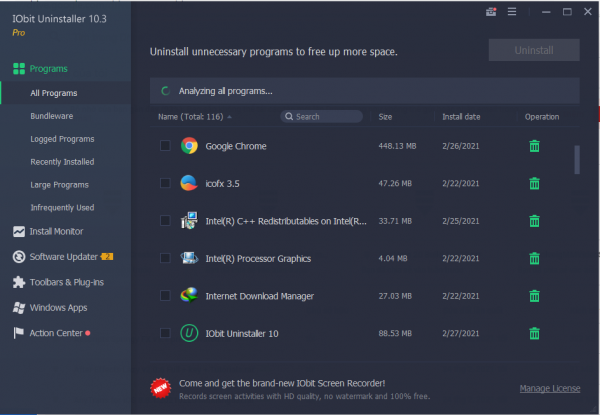Click trash icon for Intel(R) Processor Graphics
This screenshot has width=600, height=415.
click(535, 258)
